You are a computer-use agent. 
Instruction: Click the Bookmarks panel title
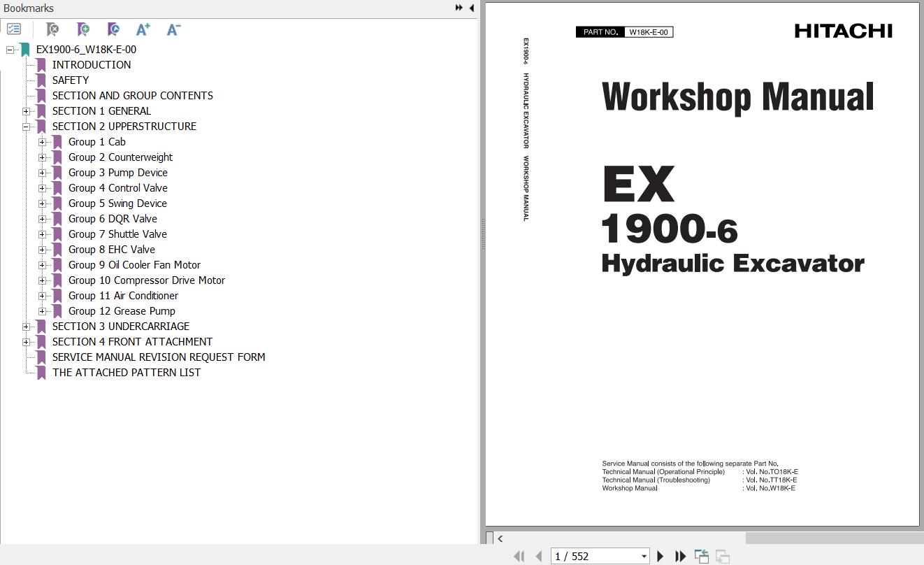click(x=29, y=8)
